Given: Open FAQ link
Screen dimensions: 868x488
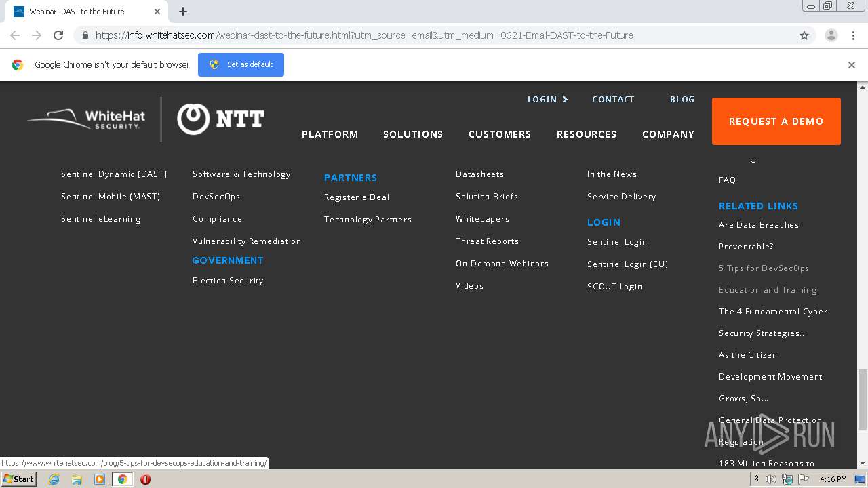Looking at the screenshot, I should 727,180.
